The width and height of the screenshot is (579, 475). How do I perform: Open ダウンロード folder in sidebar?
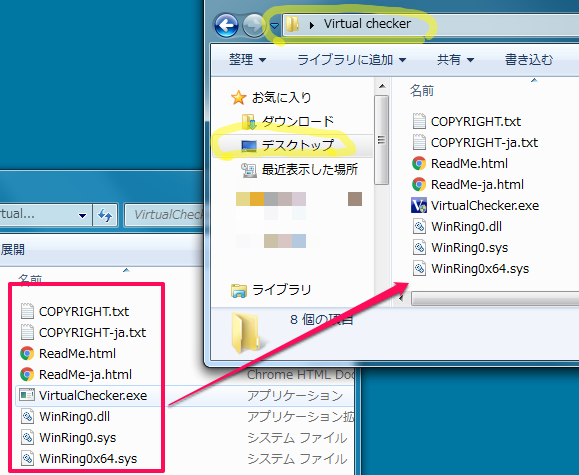point(298,121)
